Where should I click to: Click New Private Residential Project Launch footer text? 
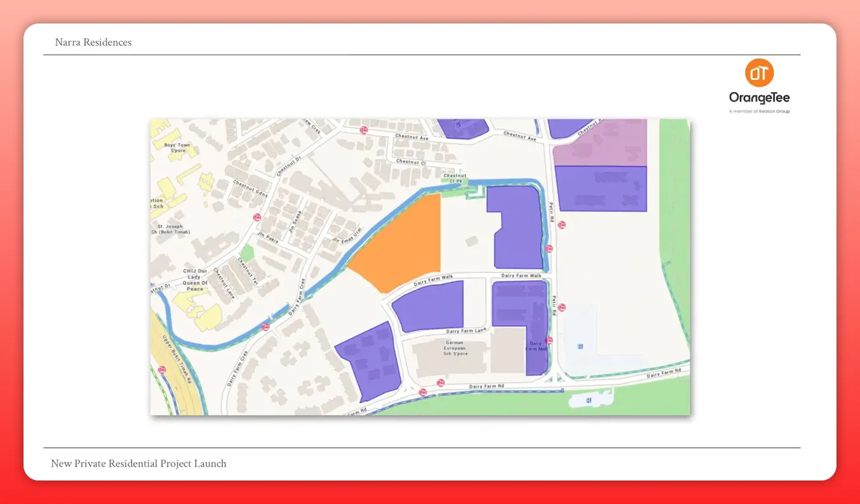[138, 463]
